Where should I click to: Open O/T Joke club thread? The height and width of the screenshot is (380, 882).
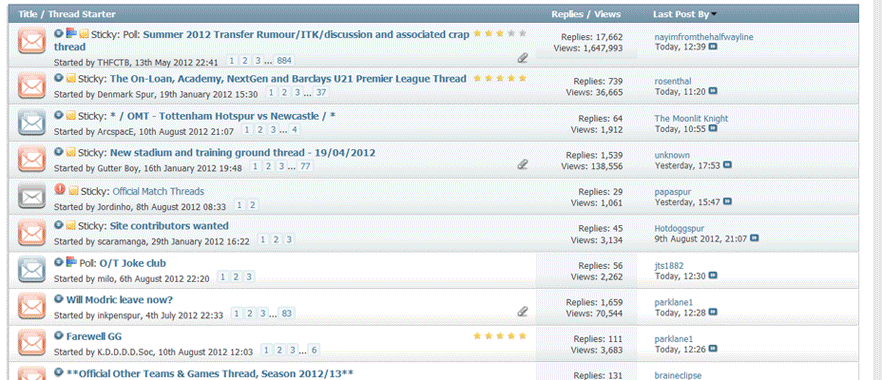[132, 263]
